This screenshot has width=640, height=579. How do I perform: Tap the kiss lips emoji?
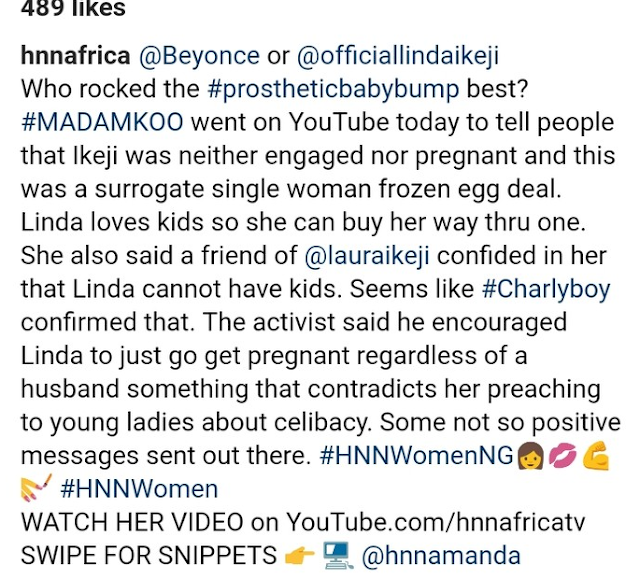(563, 456)
